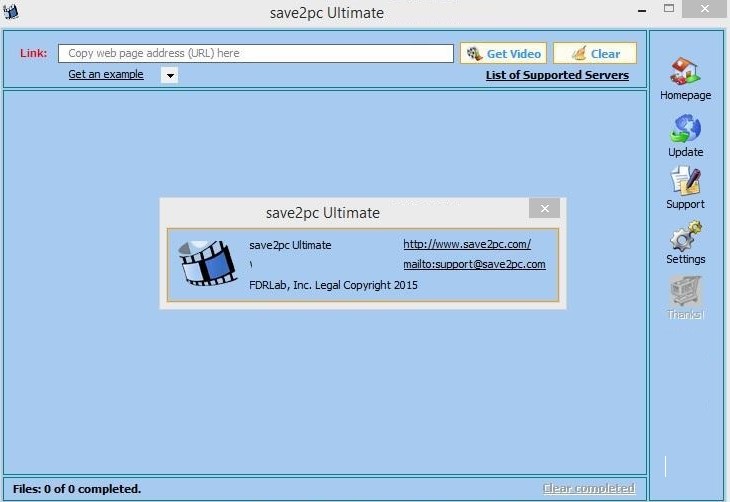Minimize the save2pc Ultimate window

pyautogui.click(x=642, y=10)
